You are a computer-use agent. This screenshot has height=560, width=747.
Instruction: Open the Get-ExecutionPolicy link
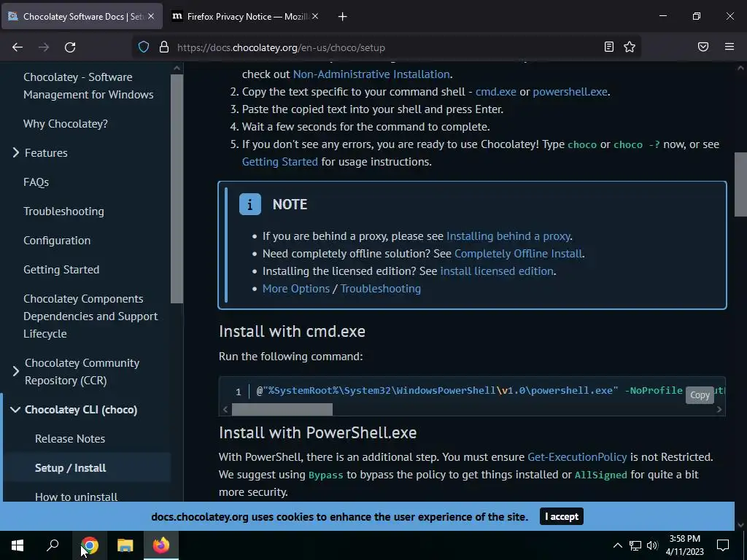(577, 457)
